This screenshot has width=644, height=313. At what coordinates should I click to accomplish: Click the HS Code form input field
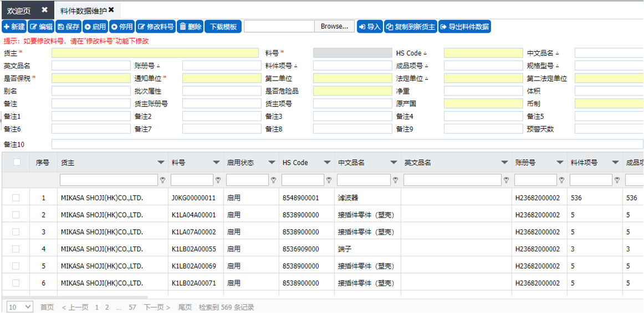484,53
